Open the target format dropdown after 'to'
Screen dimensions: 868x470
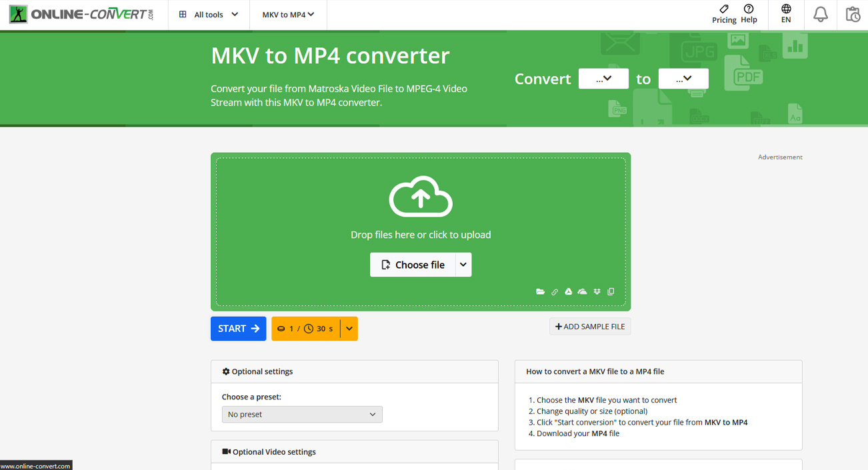point(683,79)
